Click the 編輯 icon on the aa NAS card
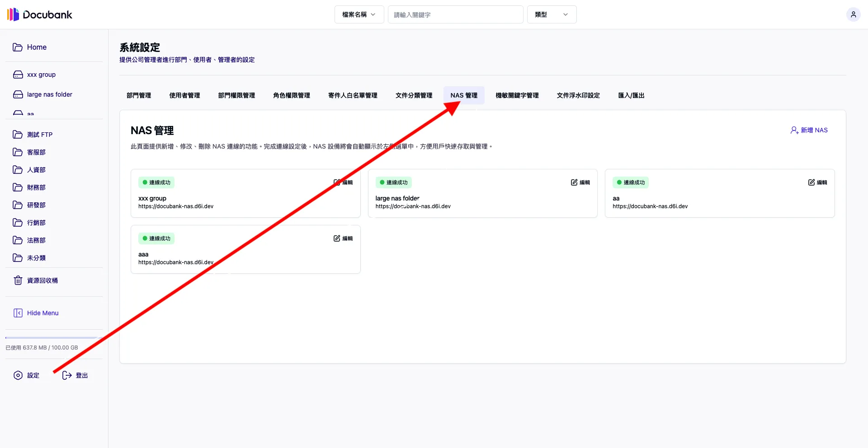The image size is (868, 448). pyautogui.click(x=811, y=182)
